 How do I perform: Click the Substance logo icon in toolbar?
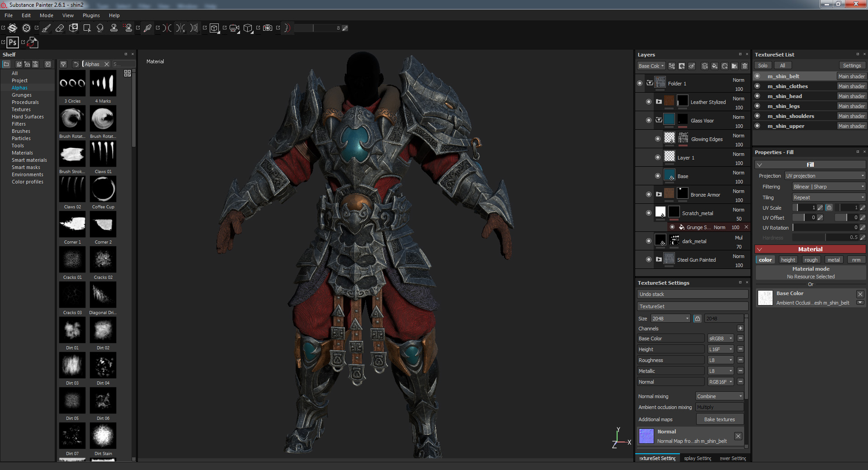13,28
